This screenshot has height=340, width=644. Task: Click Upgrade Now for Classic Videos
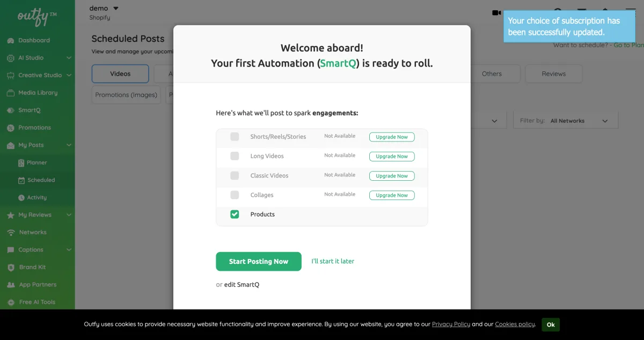(x=392, y=176)
